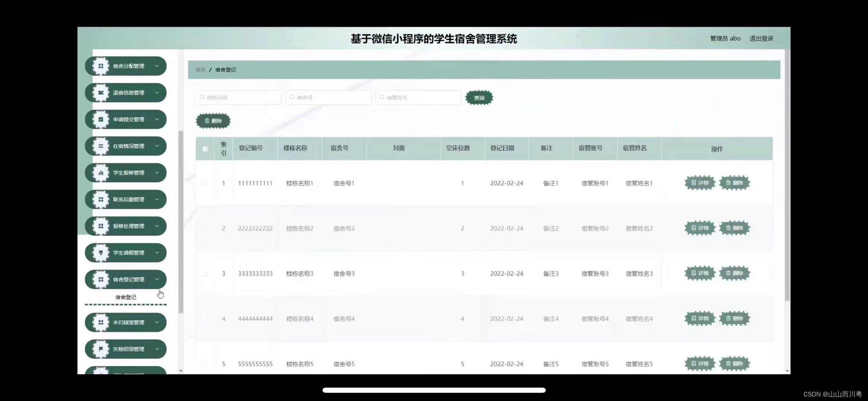Check the row 2222222222 checkbox

[205, 228]
